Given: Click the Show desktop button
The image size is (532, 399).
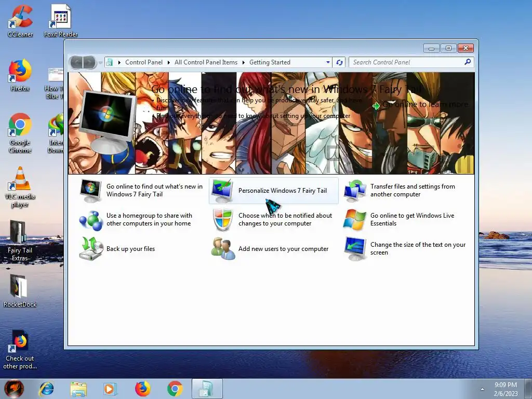Looking at the screenshot, I should coord(528,389).
